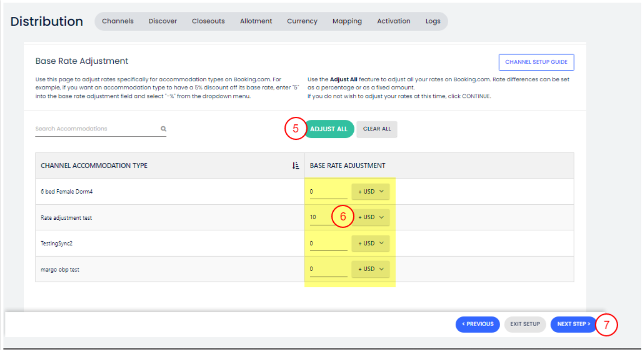Image resolution: width=644 pixels, height=350 pixels.
Task: Click Next Step to continue
Action: click(x=573, y=324)
